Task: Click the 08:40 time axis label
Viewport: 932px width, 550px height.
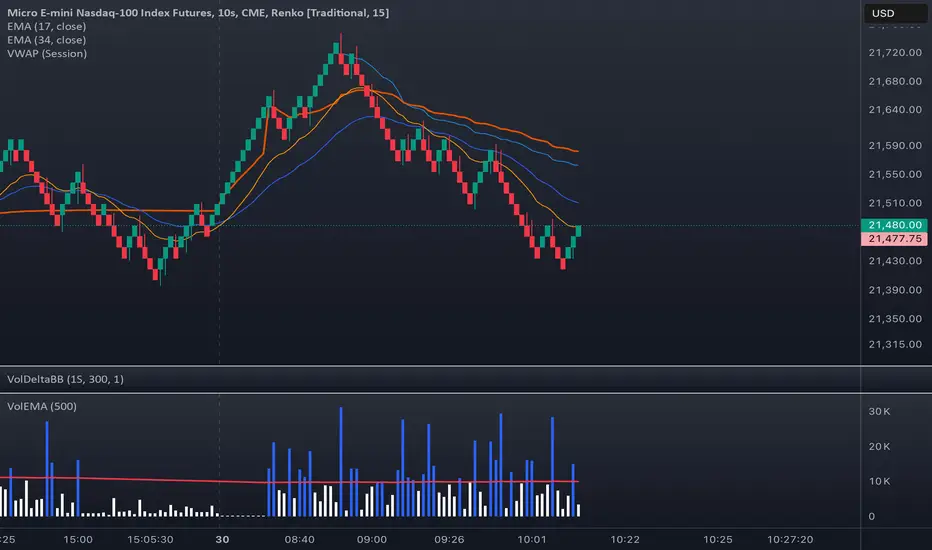Action: click(300, 539)
